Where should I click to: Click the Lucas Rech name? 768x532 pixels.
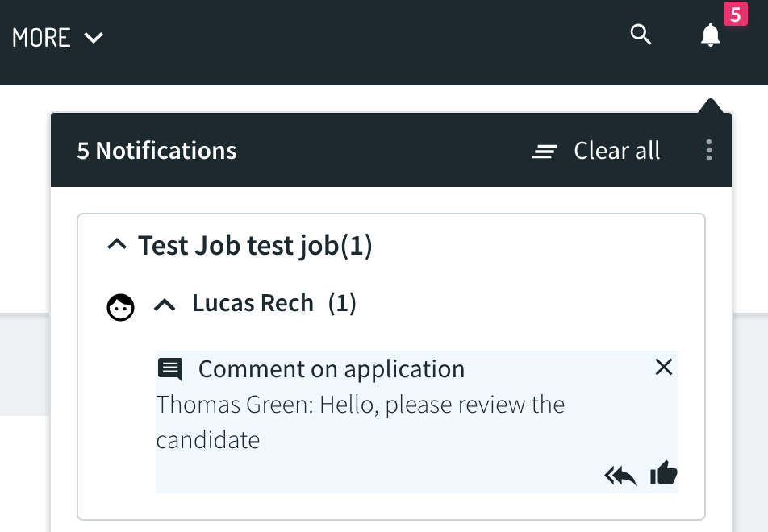(x=253, y=303)
